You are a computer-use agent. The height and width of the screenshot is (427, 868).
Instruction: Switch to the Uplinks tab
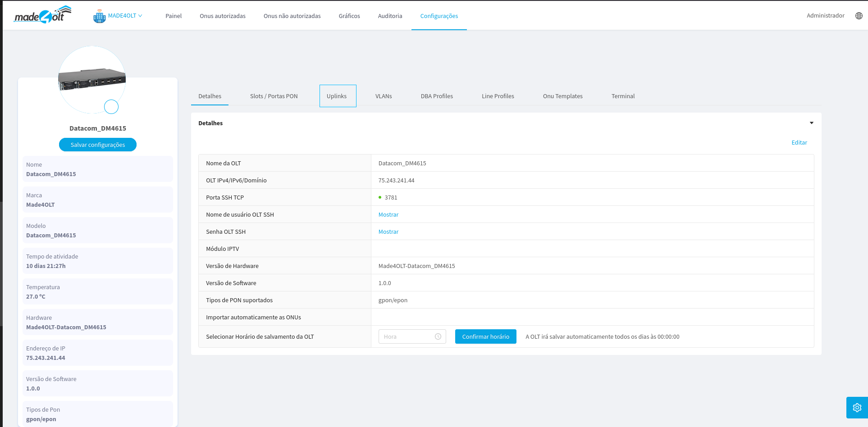(337, 96)
